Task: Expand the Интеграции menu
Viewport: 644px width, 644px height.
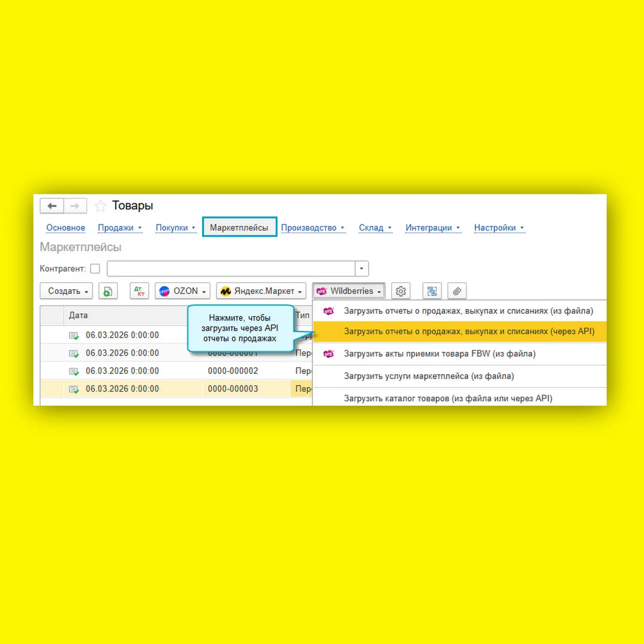Action: point(433,228)
